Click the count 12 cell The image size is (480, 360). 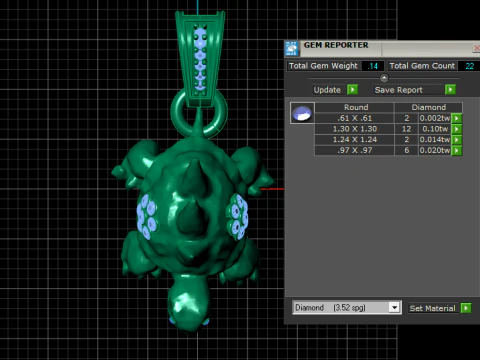(406, 129)
